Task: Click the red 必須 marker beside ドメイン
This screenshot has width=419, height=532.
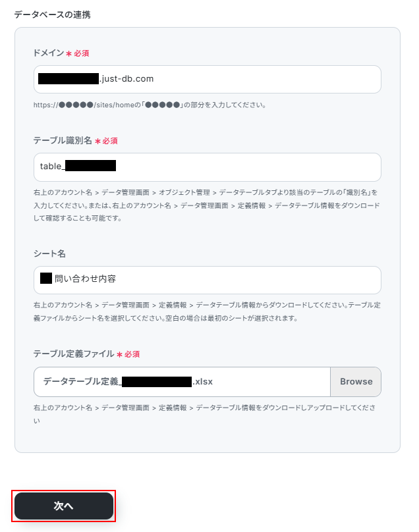Action: (x=81, y=53)
